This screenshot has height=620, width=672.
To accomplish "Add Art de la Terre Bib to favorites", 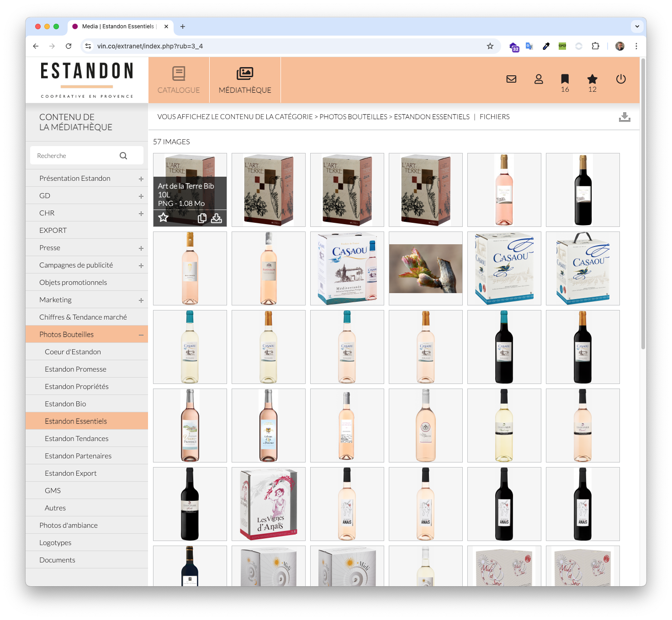I will (x=164, y=218).
